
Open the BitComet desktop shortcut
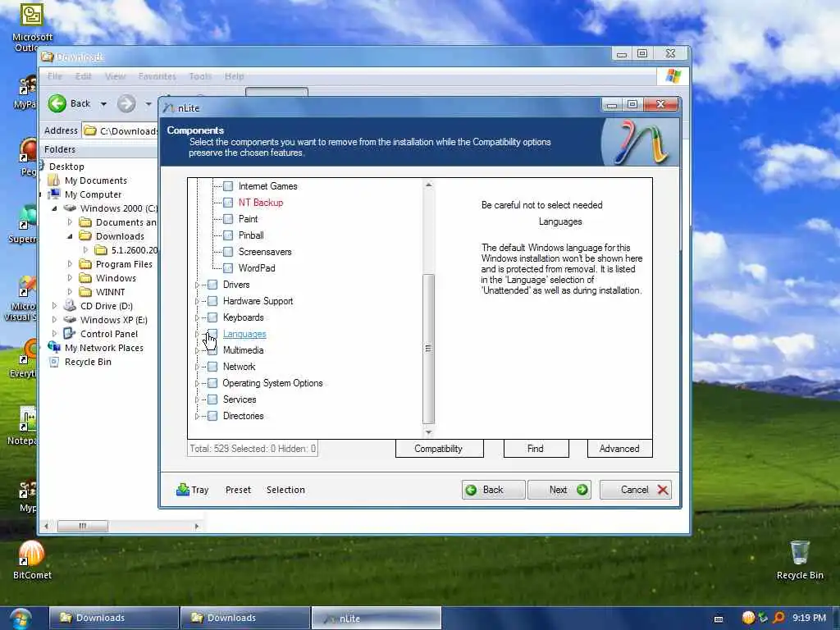[32, 561]
